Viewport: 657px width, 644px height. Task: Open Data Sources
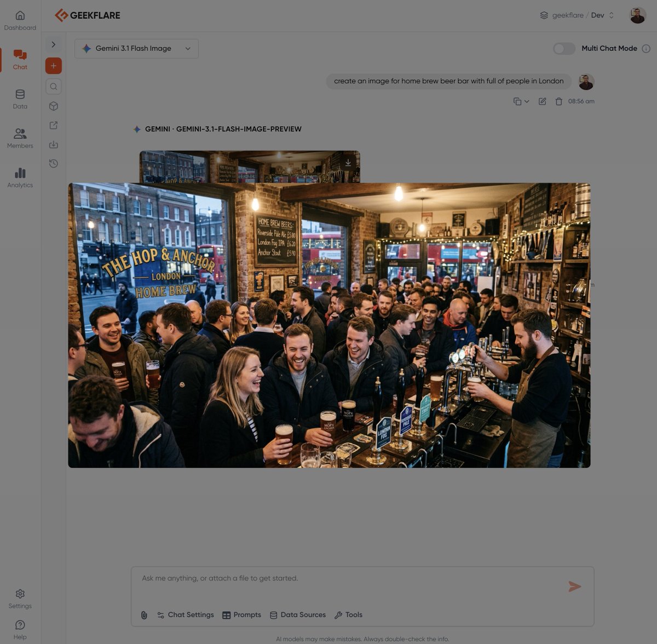pyautogui.click(x=298, y=615)
